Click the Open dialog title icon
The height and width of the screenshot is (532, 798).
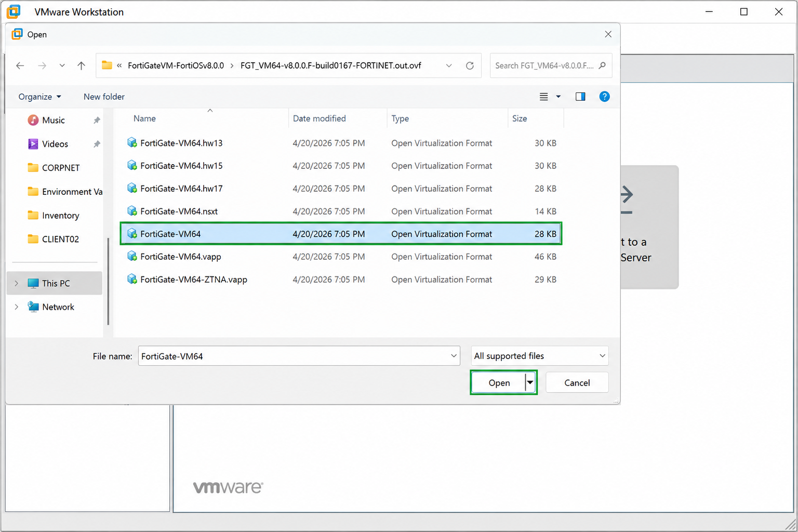[x=17, y=34]
